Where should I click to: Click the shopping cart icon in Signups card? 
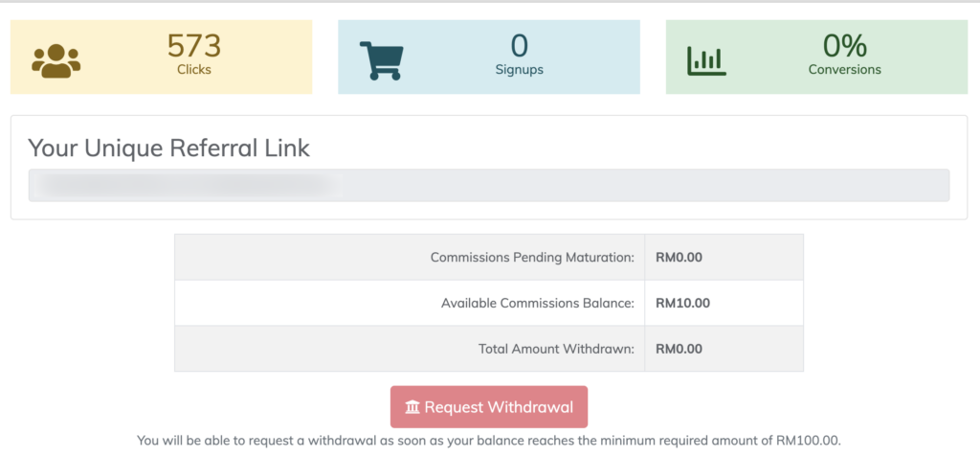click(x=381, y=59)
